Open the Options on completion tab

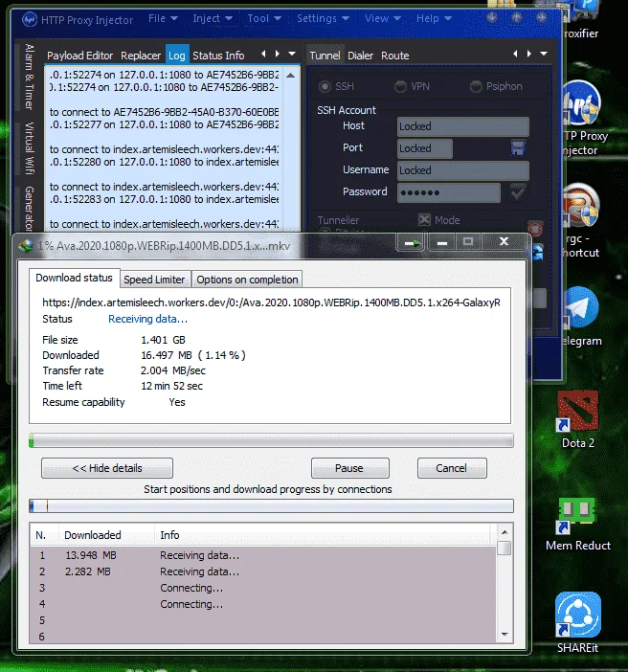pos(247,280)
